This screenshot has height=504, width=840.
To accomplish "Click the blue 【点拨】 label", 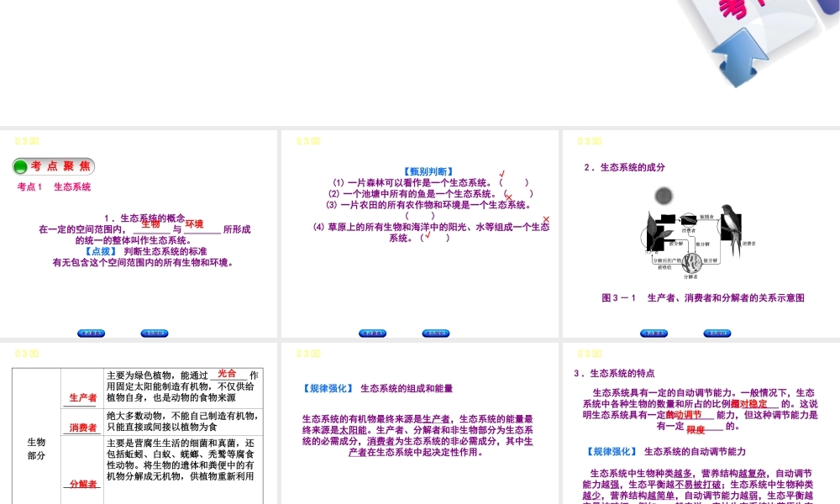I will pyautogui.click(x=101, y=251).
